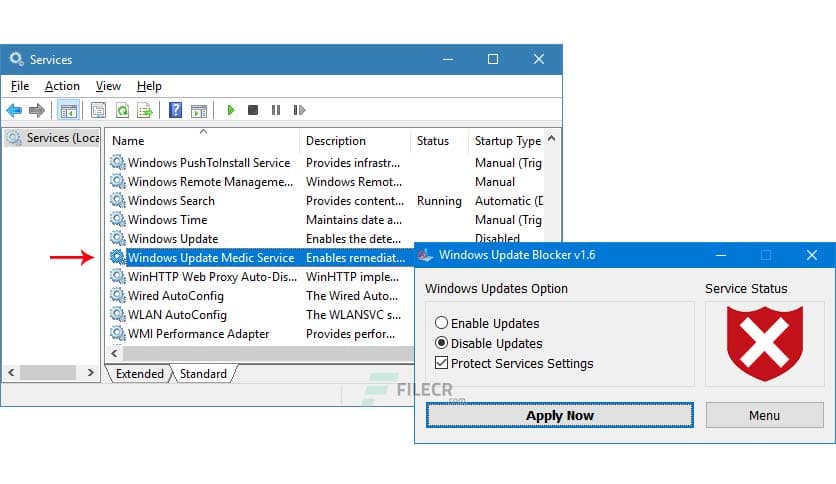The image size is (836, 484).
Task: Click 'Disabled' startup type of Windows Update
Action: [x=497, y=238]
